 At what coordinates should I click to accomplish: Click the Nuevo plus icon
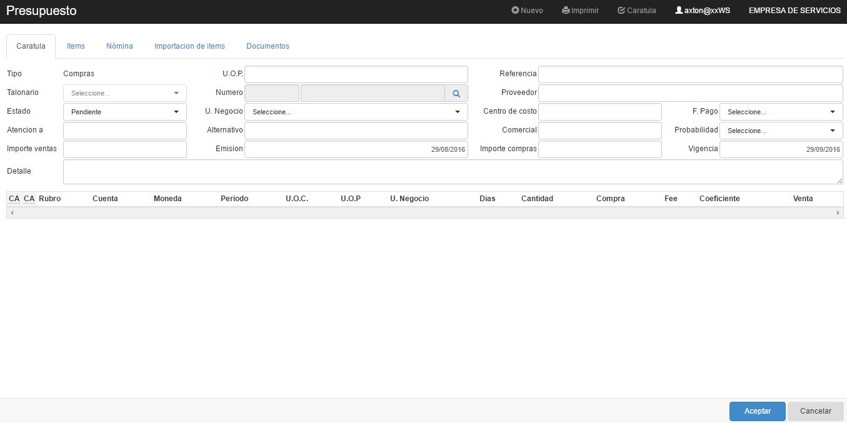click(515, 11)
